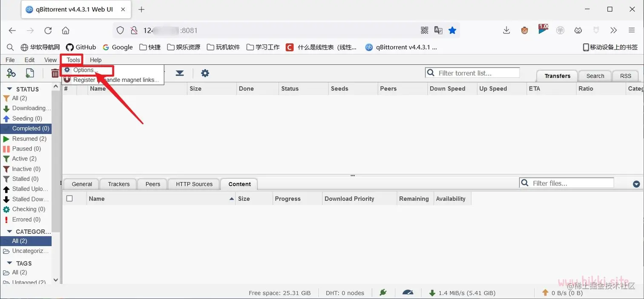Image resolution: width=644 pixels, height=299 pixels.
Task: Click the translate page icon in address bar
Action: (x=438, y=30)
